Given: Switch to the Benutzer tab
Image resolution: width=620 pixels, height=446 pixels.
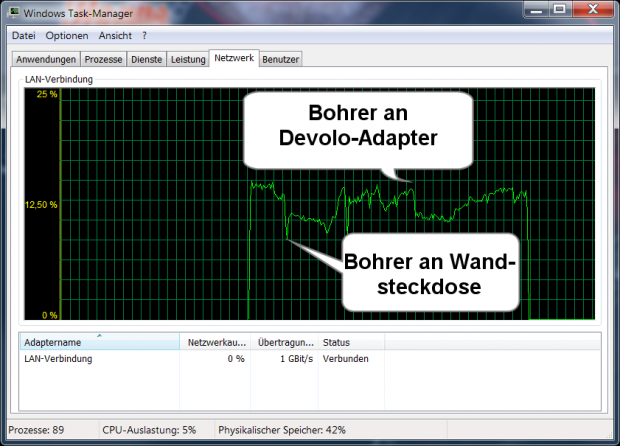Looking at the screenshot, I should (281, 59).
